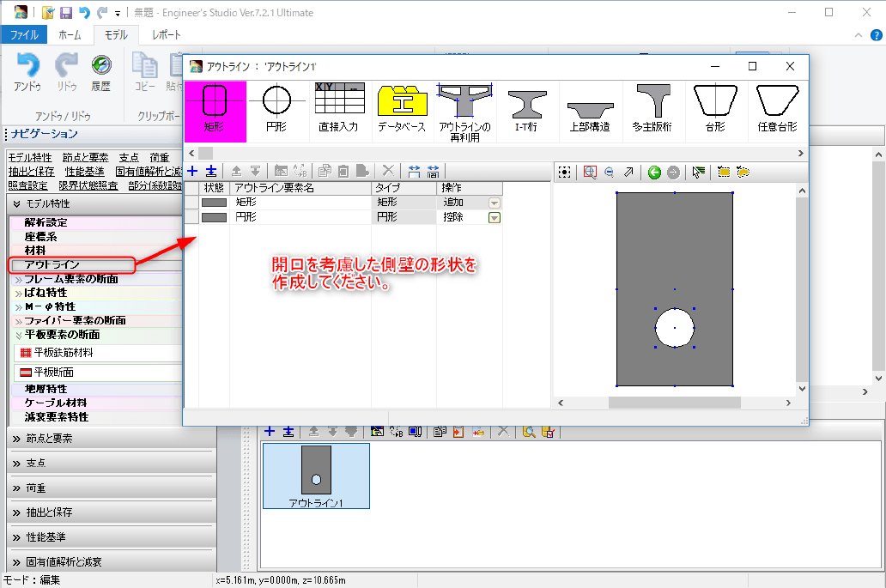Click the 円形 element name cell in the table
The width and height of the screenshot is (886, 588).
pyautogui.click(x=300, y=217)
